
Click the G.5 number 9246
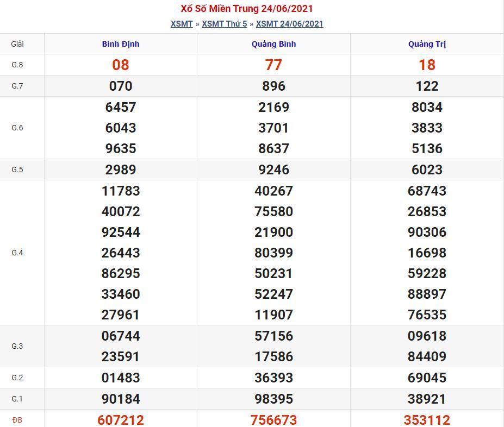tap(273, 169)
